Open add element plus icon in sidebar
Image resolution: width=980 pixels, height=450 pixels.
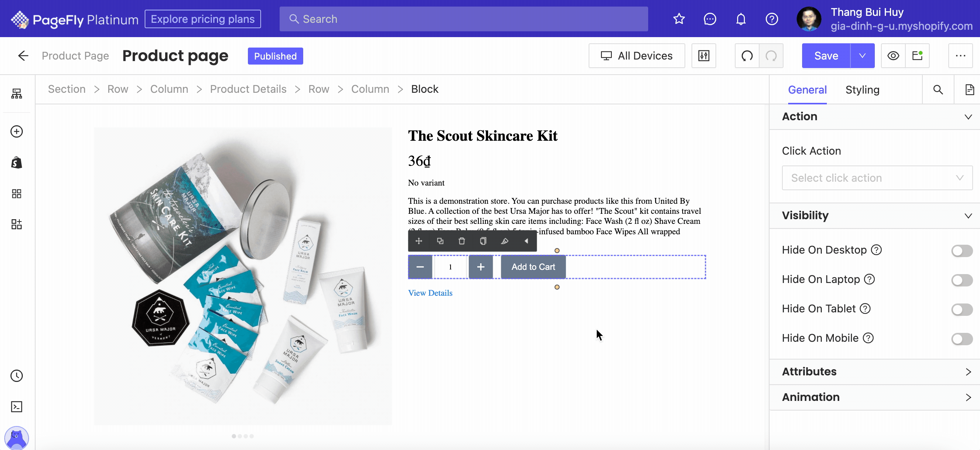17,131
